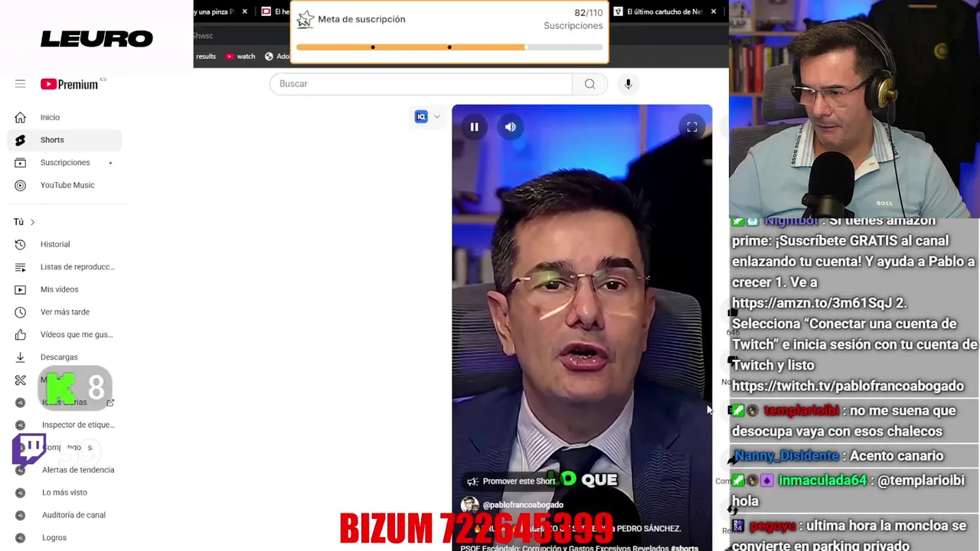The image size is (980, 551).
Task: Open Historial clock icon
Action: point(20,244)
